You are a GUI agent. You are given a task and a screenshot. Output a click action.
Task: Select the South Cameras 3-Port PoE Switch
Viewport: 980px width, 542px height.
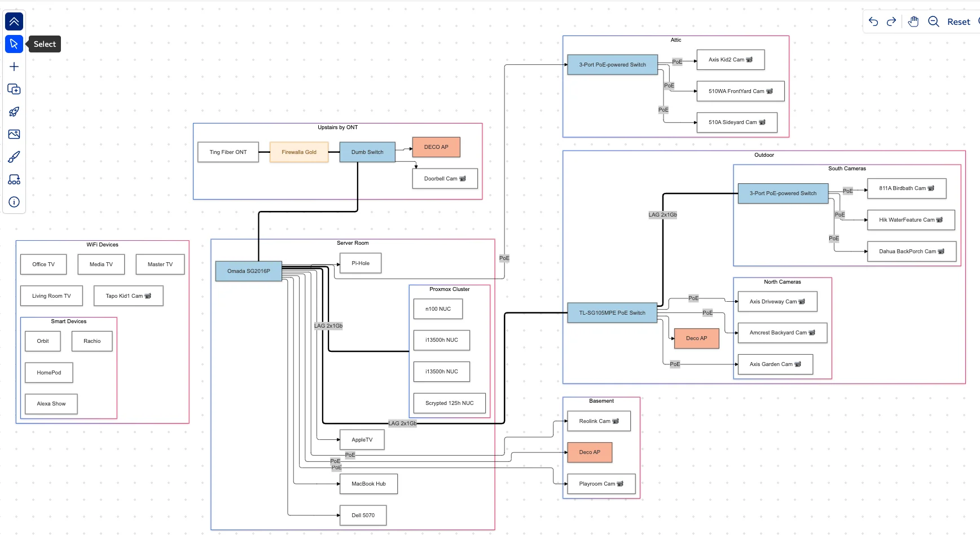pyautogui.click(x=783, y=193)
